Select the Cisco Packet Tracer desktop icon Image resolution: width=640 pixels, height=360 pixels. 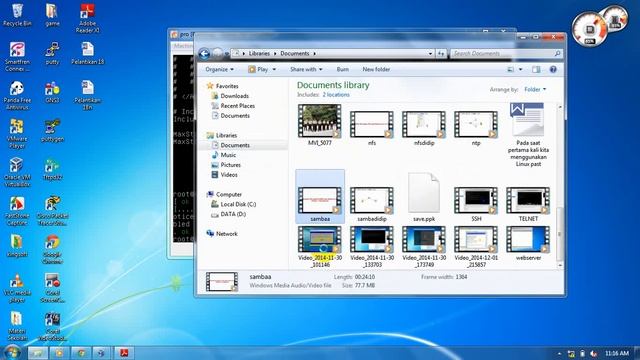(52, 211)
